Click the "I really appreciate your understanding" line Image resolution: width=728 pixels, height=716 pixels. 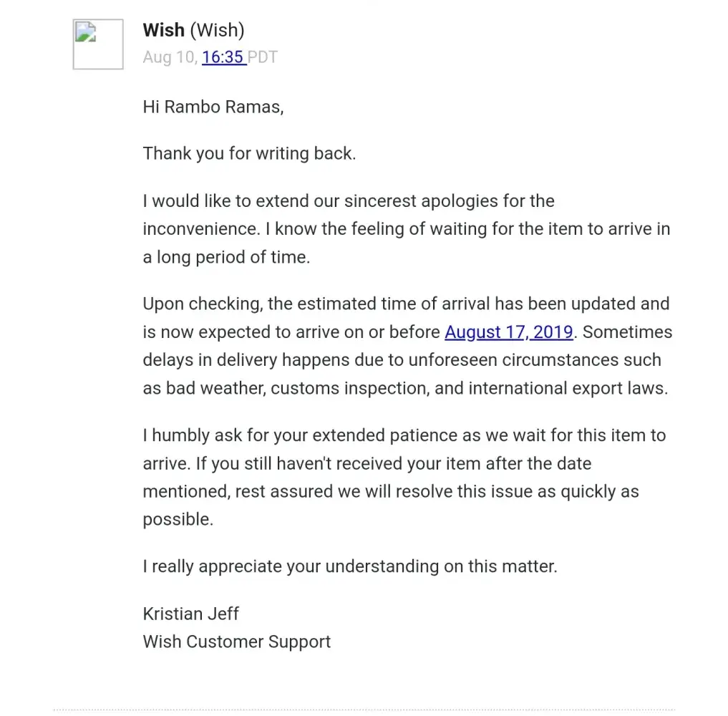click(349, 566)
